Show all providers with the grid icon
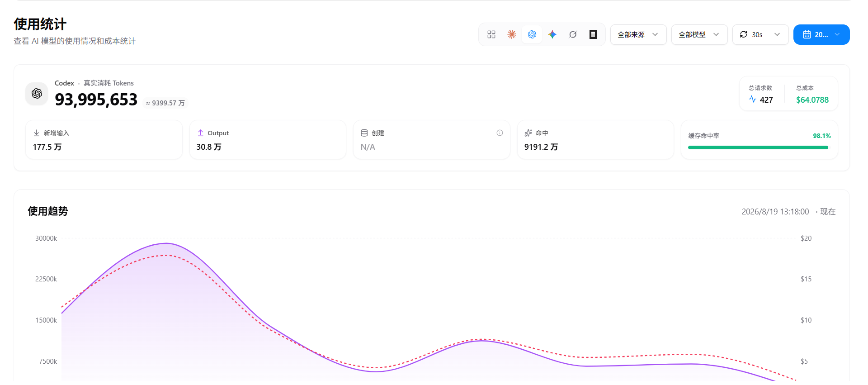868x385 pixels. (x=491, y=34)
